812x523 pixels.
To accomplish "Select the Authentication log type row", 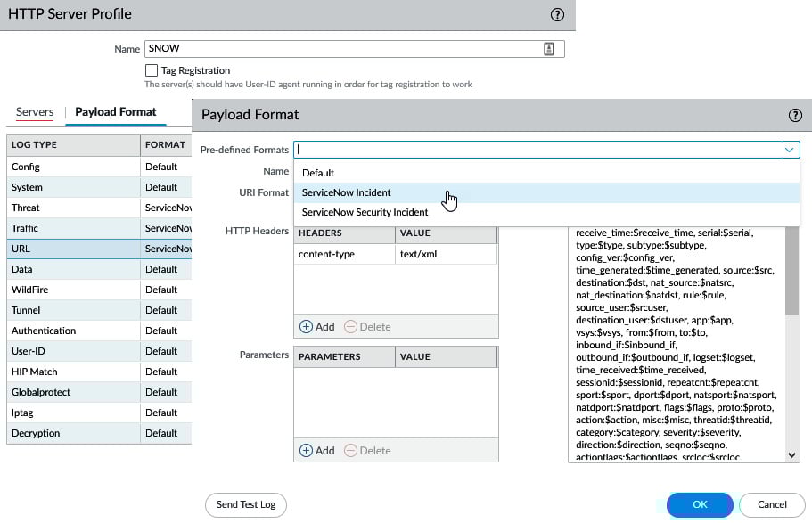I will 99,331.
